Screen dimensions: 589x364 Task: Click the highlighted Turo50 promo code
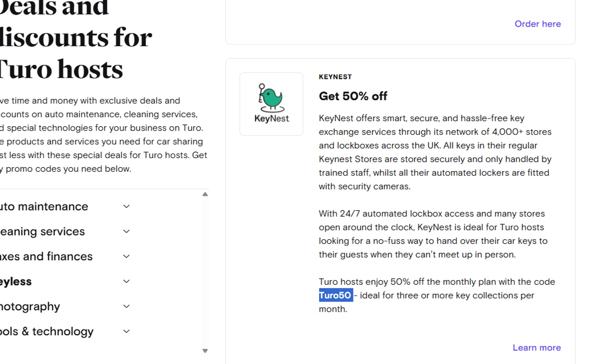(x=335, y=295)
